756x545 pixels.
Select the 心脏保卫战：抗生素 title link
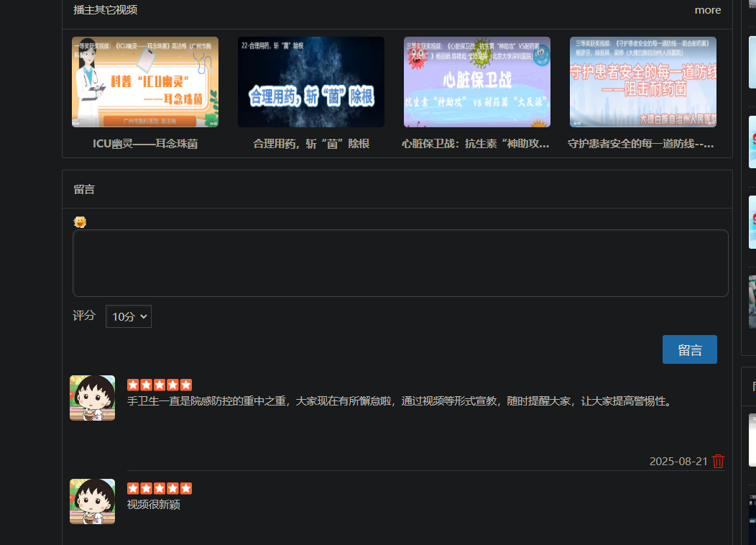coord(476,144)
